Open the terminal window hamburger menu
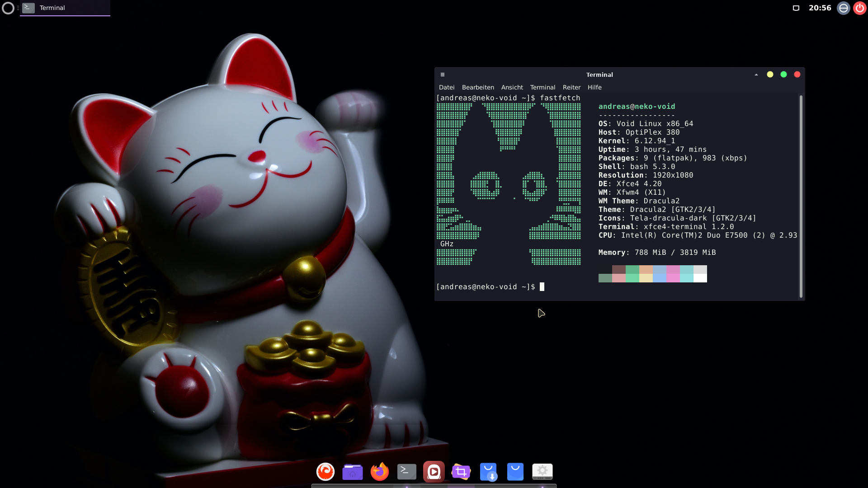Viewport: 868px width, 488px height. (443, 75)
